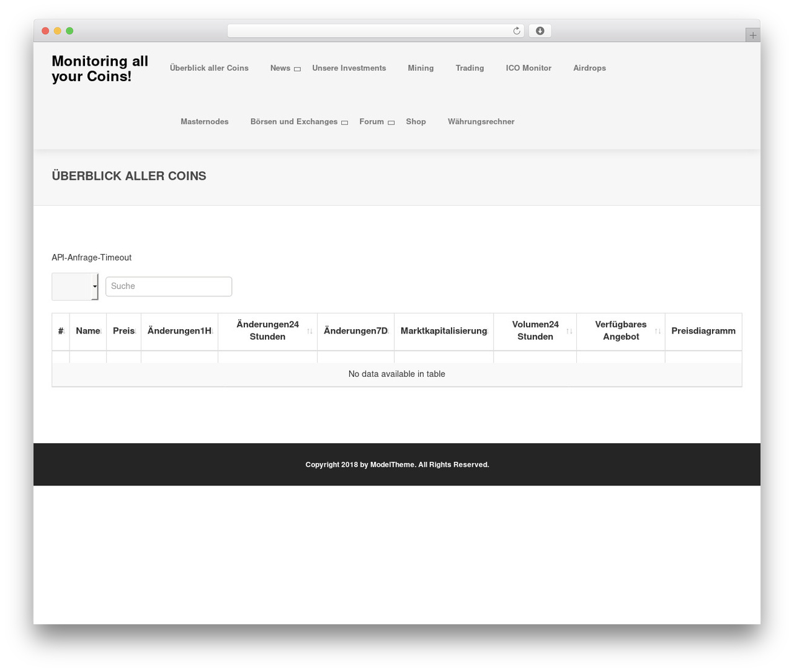Click the API-Anfrage-Timeout message
Viewport: 794px width, 672px height.
pyautogui.click(x=92, y=257)
